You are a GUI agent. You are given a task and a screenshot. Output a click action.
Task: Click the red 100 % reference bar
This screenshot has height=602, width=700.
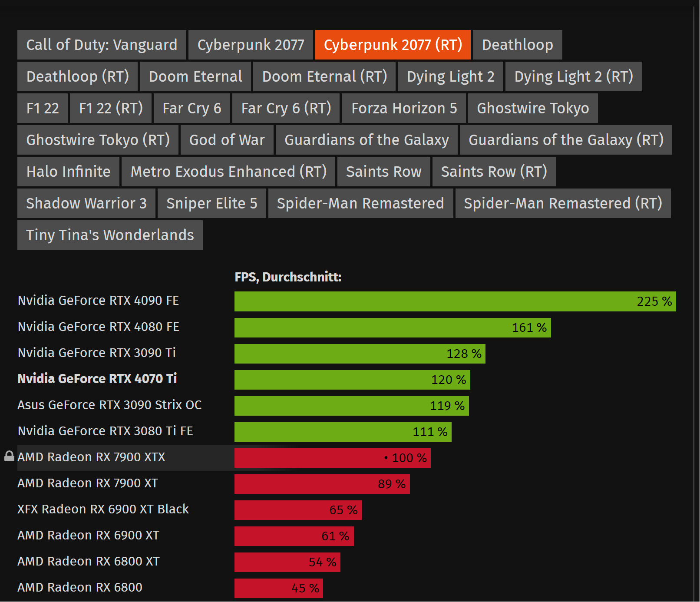333,458
